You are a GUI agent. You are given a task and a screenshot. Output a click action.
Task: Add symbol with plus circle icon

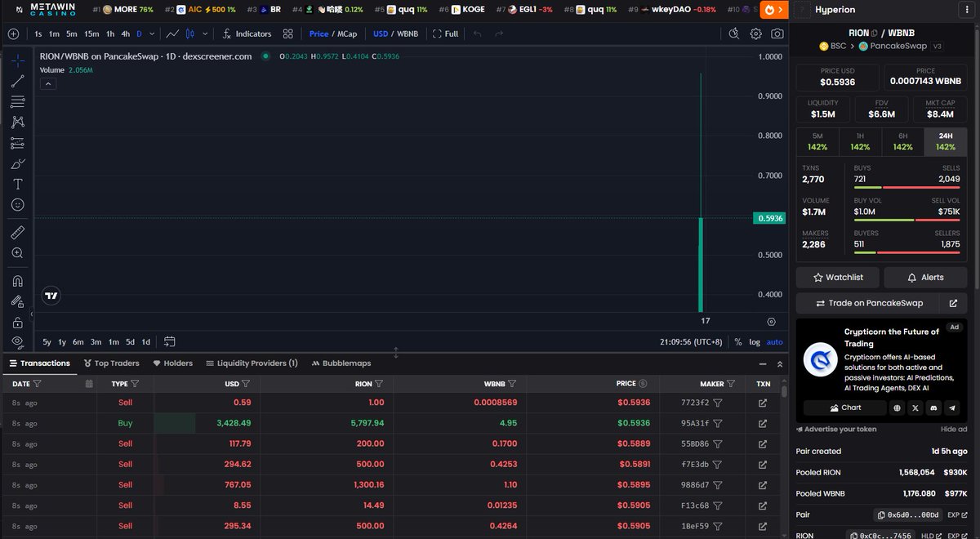click(13, 33)
